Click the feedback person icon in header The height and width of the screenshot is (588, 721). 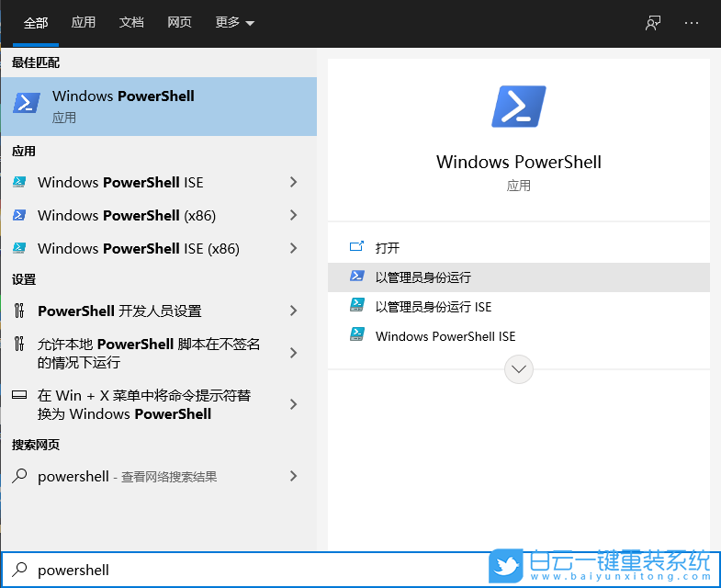click(x=653, y=23)
